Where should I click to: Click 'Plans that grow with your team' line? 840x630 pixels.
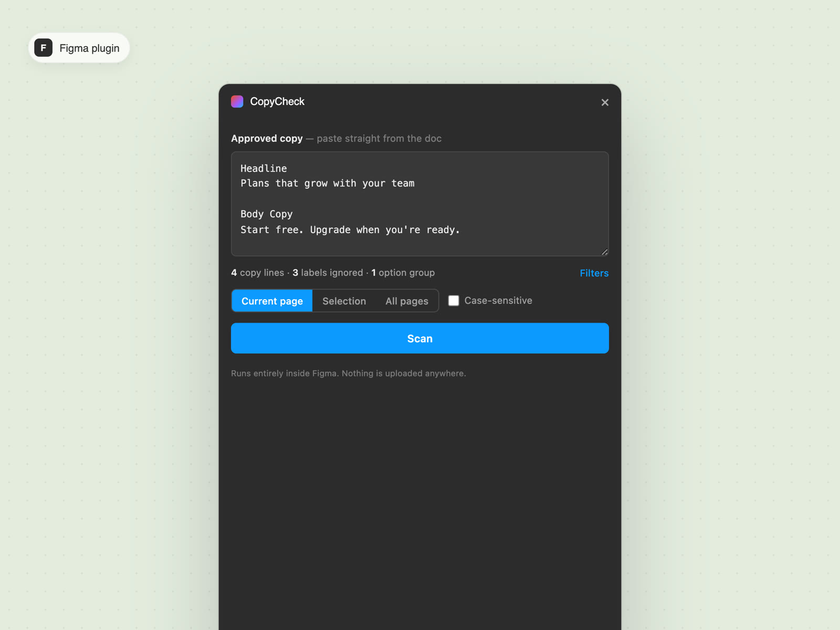pos(328,183)
